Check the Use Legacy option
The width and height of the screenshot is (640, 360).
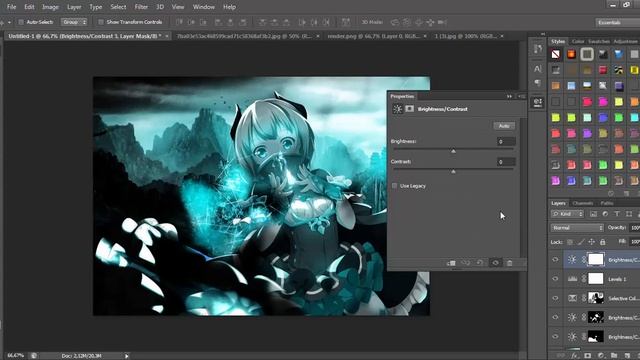(x=394, y=186)
